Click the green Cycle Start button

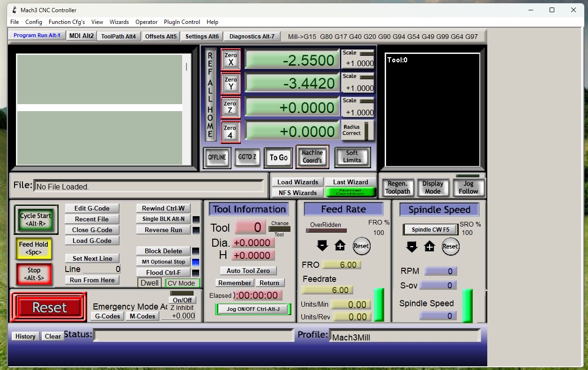[36, 219]
